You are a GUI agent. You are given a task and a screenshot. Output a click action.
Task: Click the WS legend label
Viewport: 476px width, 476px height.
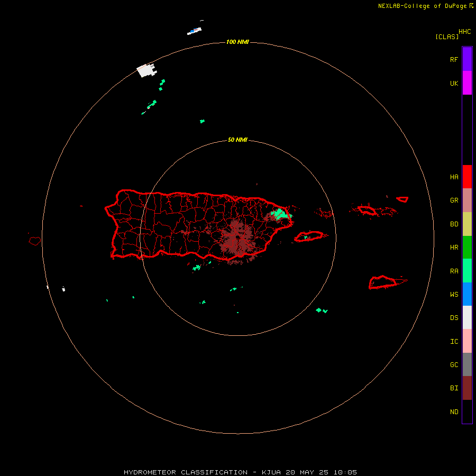coord(454,294)
